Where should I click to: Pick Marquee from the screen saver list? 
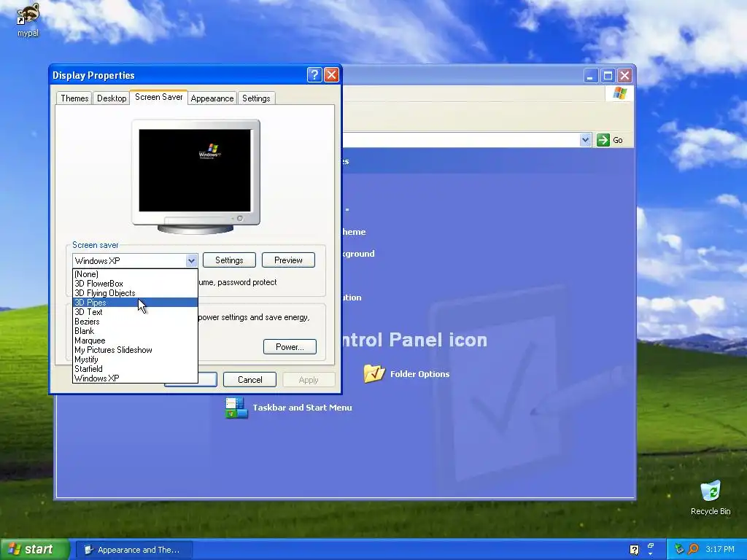click(x=135, y=341)
